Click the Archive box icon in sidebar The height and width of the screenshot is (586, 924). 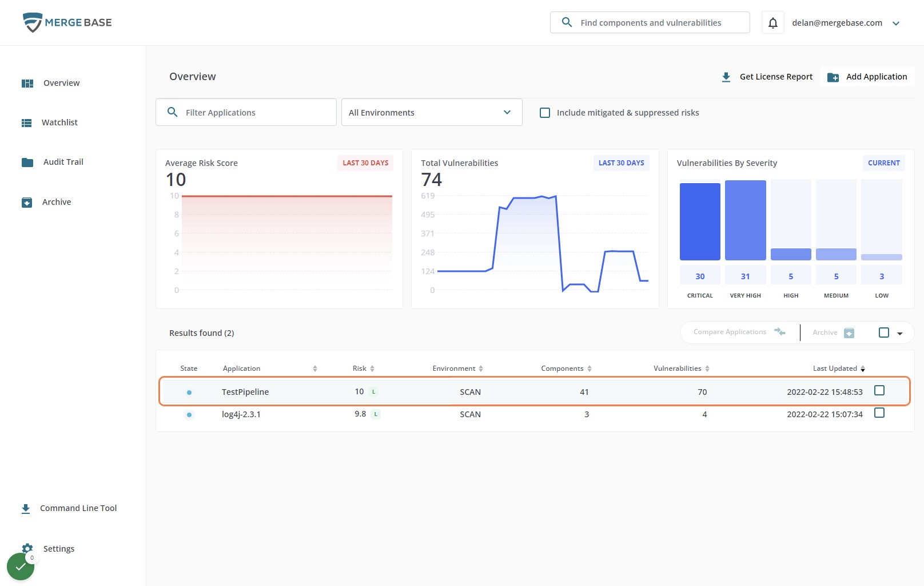(x=27, y=202)
